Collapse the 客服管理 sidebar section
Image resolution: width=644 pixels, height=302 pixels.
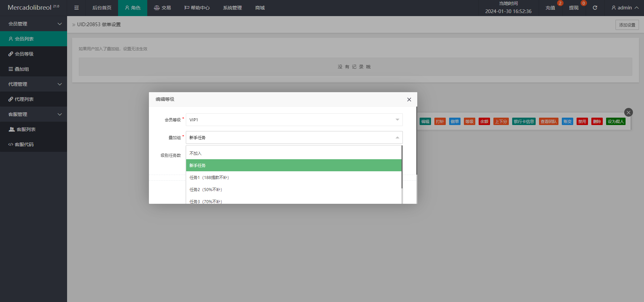click(x=34, y=114)
